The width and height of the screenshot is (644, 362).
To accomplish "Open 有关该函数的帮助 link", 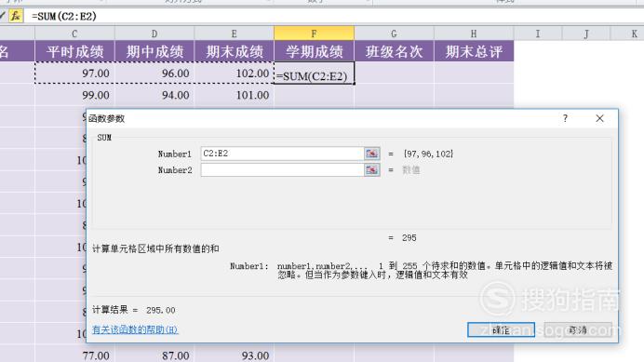I will click(135, 329).
